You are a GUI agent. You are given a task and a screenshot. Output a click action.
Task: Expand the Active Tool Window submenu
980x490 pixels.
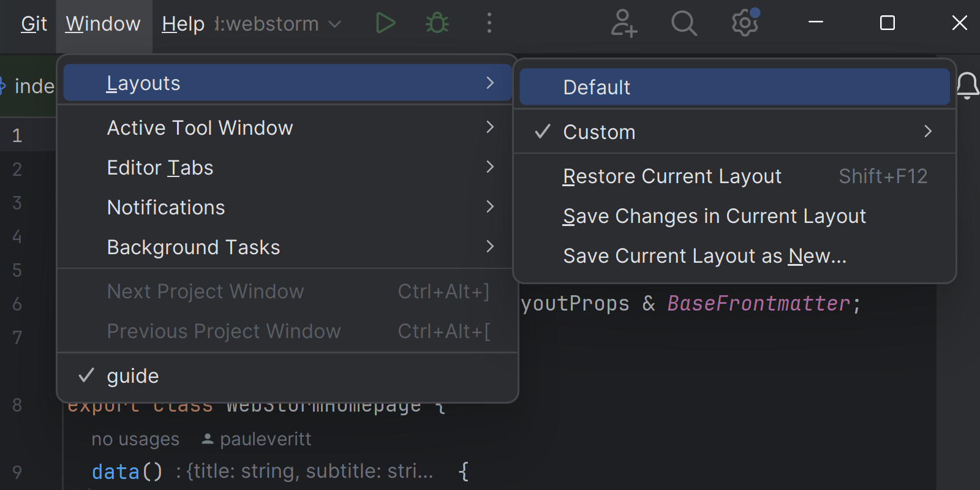[x=200, y=127]
